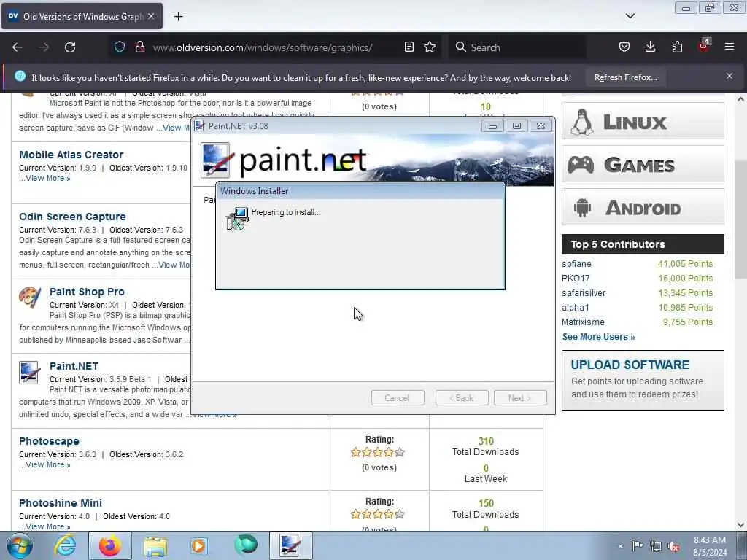Open contributor sofiane profile

(576, 264)
